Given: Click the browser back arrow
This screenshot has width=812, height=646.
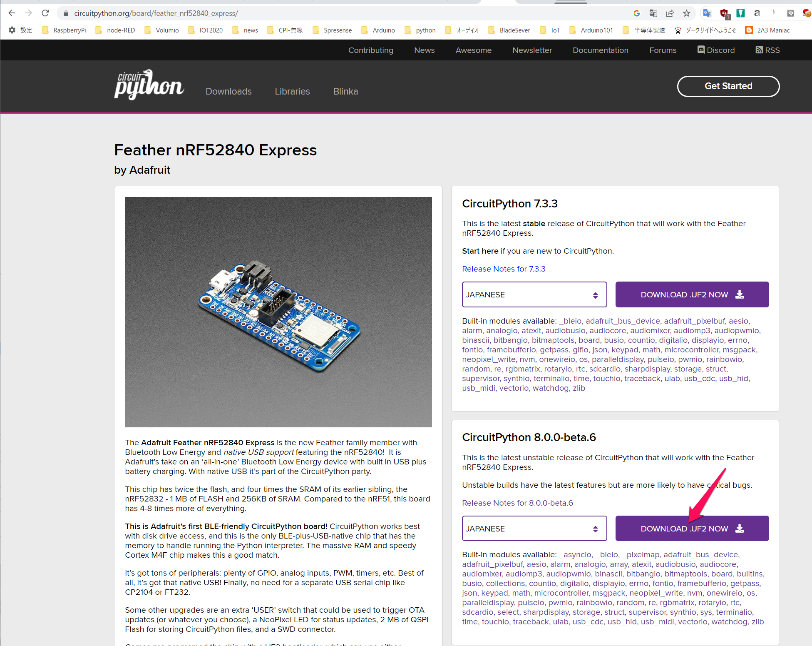Looking at the screenshot, I should pyautogui.click(x=12, y=13).
